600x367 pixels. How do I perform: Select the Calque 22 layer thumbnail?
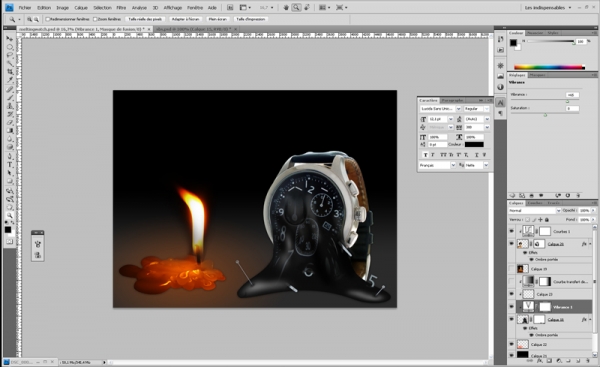point(523,344)
